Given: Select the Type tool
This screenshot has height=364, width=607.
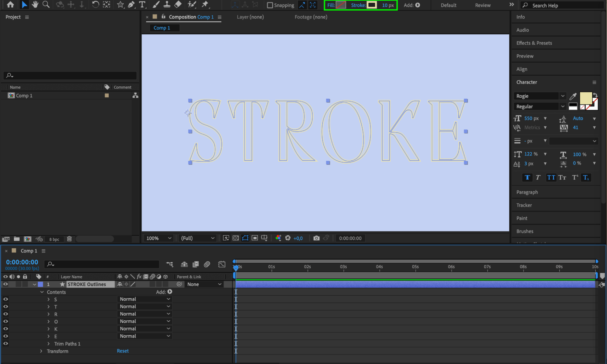Looking at the screenshot, I should (x=142, y=5).
